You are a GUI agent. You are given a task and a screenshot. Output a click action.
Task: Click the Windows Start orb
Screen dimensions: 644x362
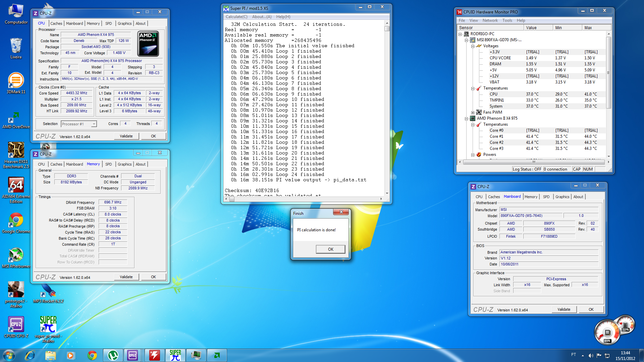pyautogui.click(x=9, y=355)
